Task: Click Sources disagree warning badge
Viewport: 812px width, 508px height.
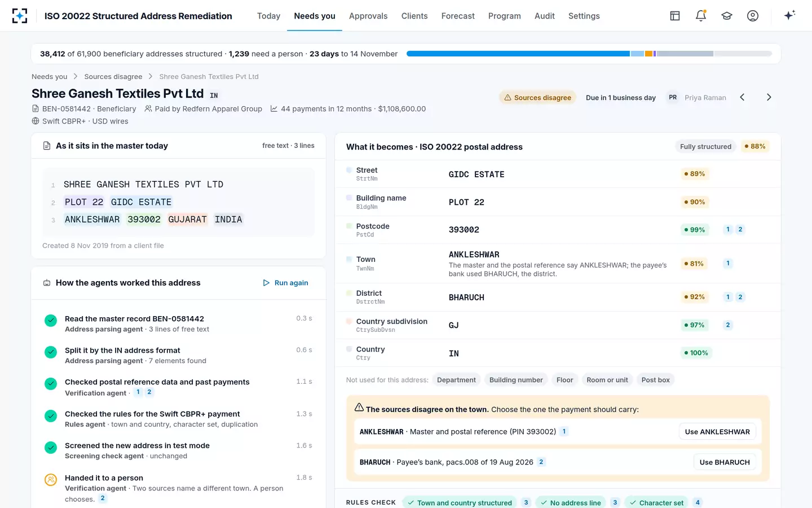Action: pos(537,98)
